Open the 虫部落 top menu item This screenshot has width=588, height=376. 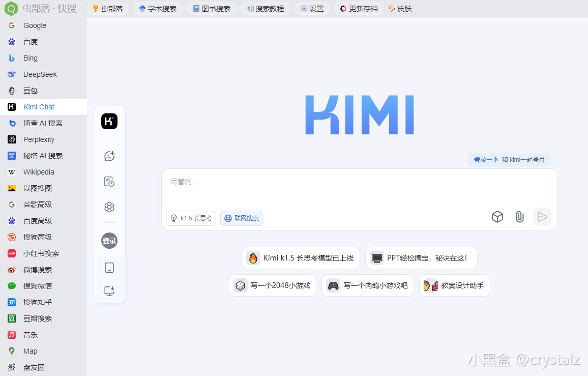point(108,9)
